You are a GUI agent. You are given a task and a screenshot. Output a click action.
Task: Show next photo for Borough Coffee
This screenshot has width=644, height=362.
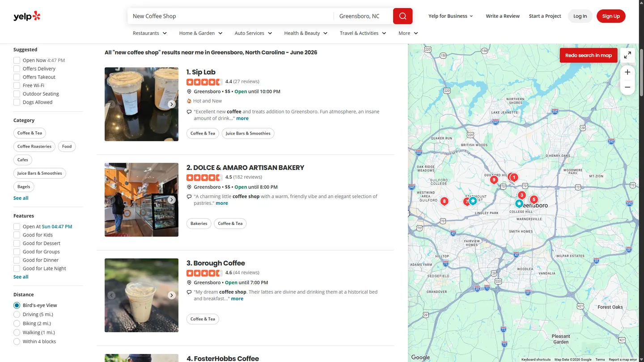tap(172, 295)
